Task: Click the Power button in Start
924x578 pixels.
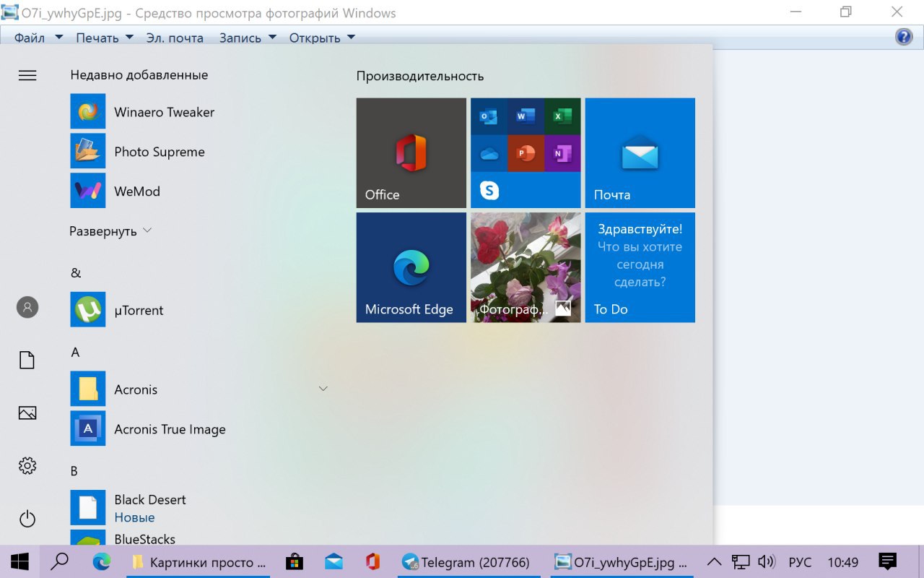Action: pos(27,519)
